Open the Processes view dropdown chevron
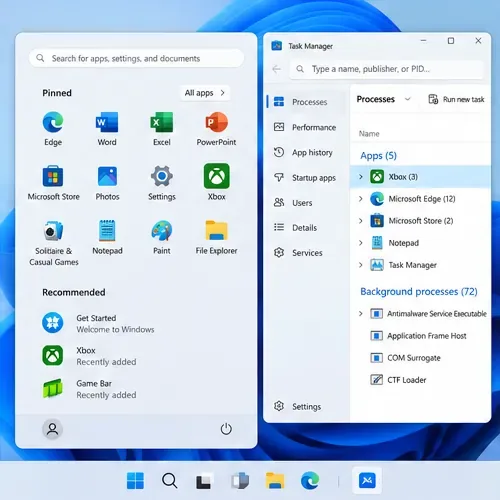The image size is (500, 500). point(408,99)
